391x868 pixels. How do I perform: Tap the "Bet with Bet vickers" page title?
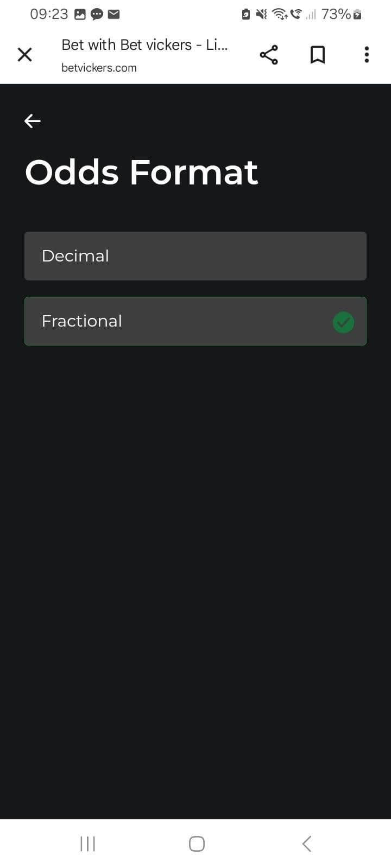pos(144,44)
